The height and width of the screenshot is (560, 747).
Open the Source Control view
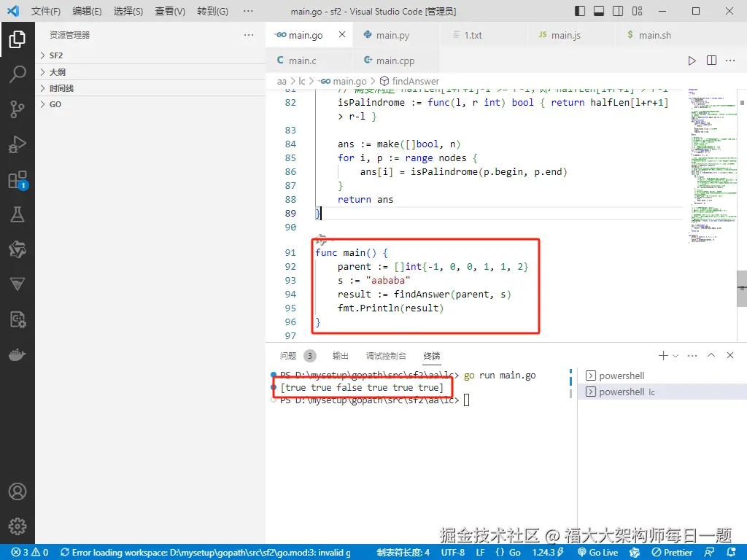tap(18, 109)
